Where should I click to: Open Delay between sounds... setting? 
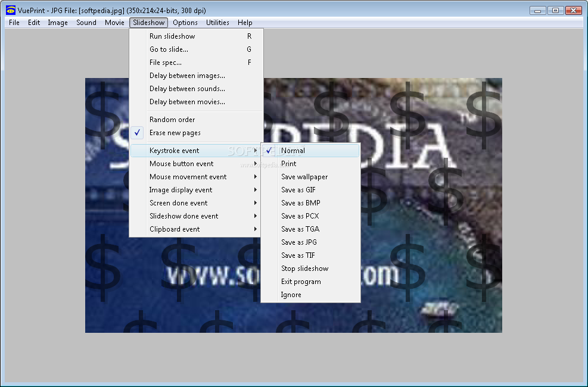[196, 89]
